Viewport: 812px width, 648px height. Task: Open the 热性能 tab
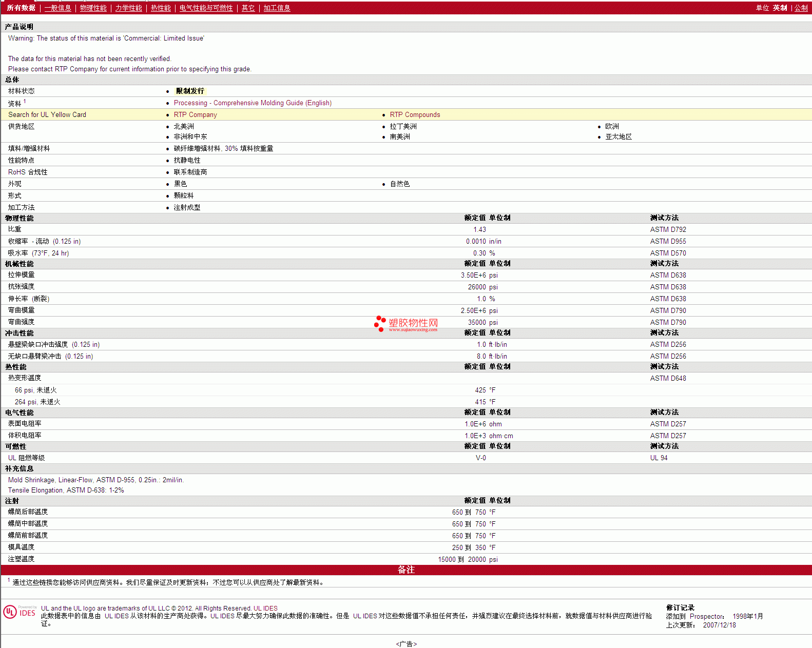pyautogui.click(x=161, y=8)
